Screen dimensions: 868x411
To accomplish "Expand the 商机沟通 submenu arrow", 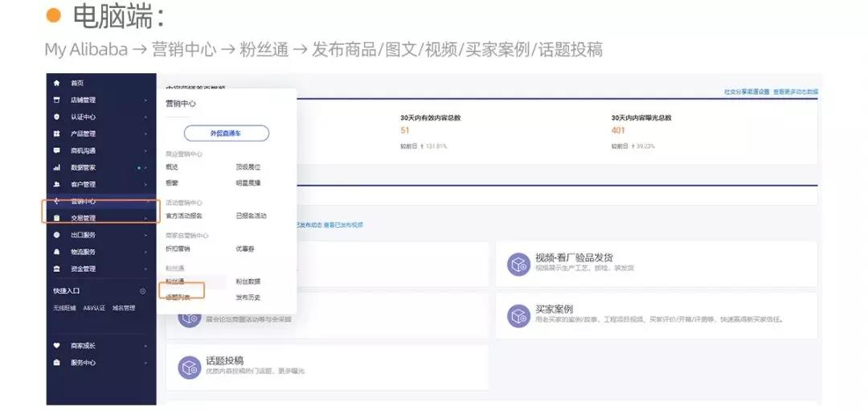I will (145, 150).
